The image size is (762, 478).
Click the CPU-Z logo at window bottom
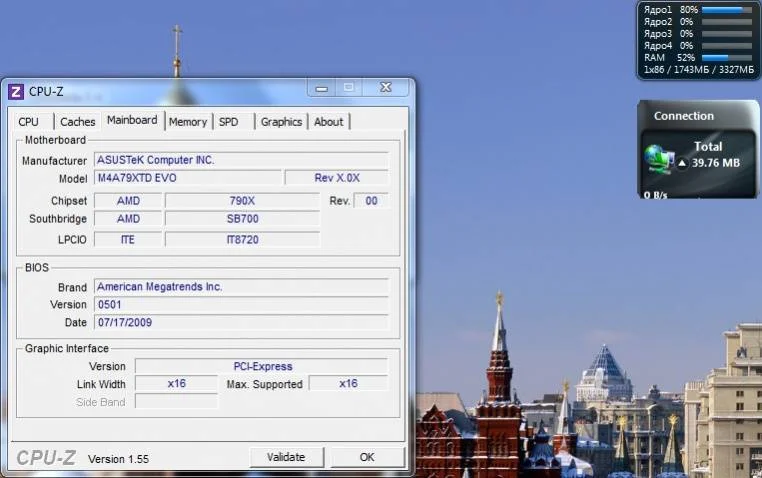tap(46, 458)
